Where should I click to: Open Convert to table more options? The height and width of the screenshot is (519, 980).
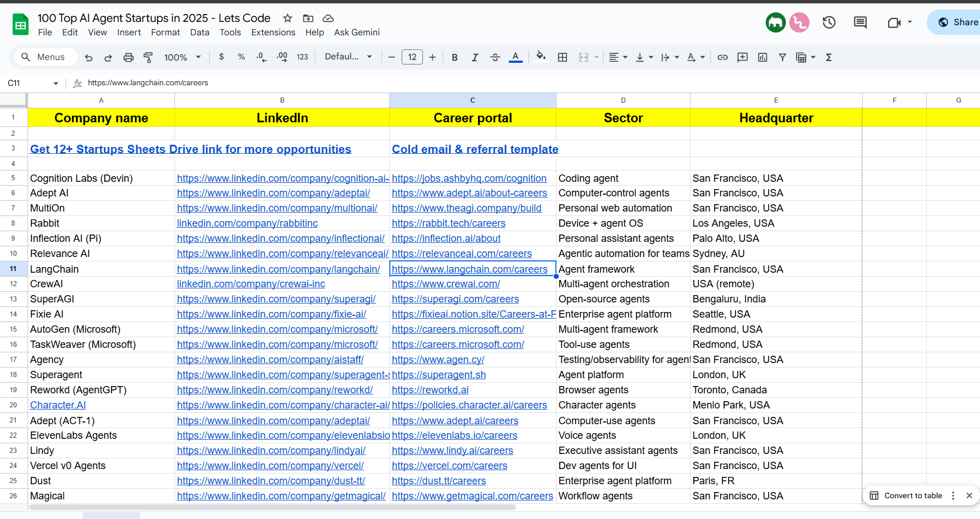click(953, 495)
